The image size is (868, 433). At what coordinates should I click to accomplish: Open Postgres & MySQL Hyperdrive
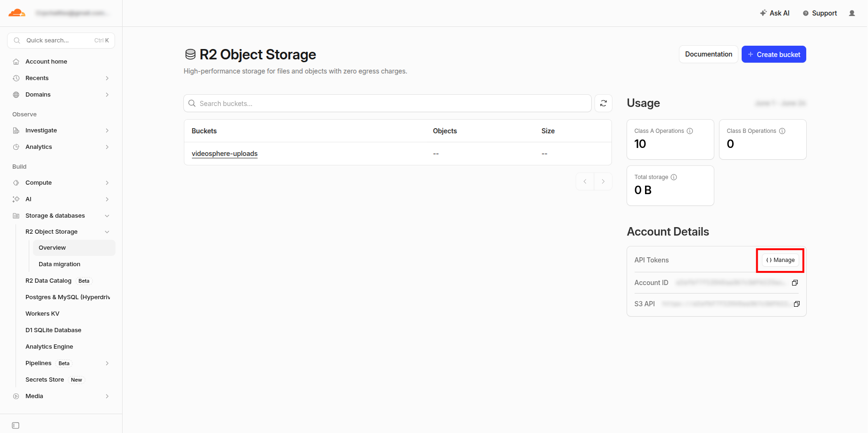pos(68,297)
